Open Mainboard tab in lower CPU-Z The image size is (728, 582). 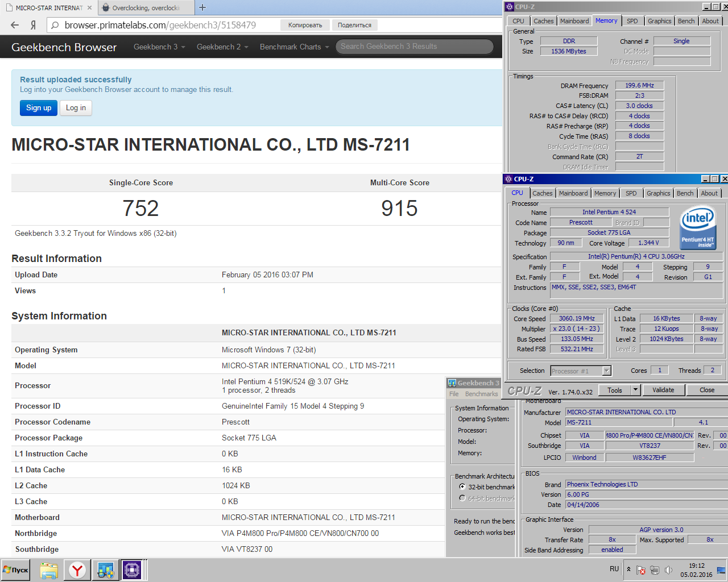click(573, 193)
